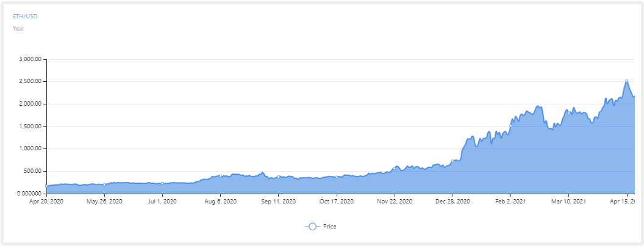644x248 pixels.
Task: Select the price line marker at Sep 11, 2020
Action: point(279,177)
